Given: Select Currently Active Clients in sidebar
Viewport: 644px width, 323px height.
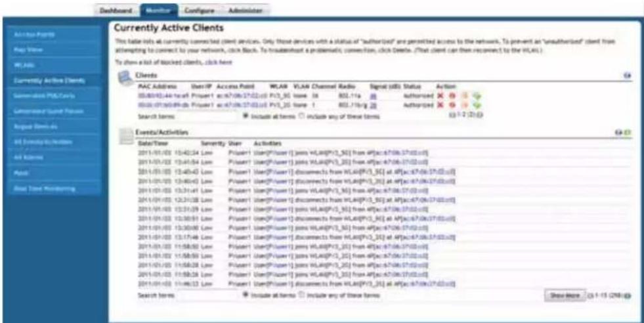Looking at the screenshot, I should [54, 81].
